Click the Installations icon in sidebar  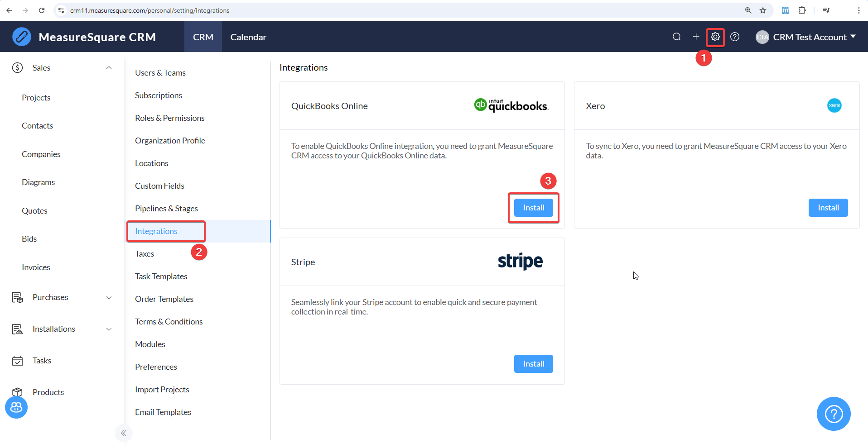[x=17, y=329]
